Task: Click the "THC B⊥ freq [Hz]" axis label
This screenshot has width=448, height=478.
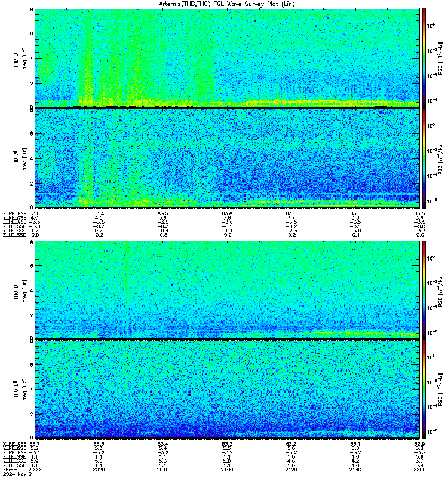Action: pyautogui.click(x=20, y=290)
